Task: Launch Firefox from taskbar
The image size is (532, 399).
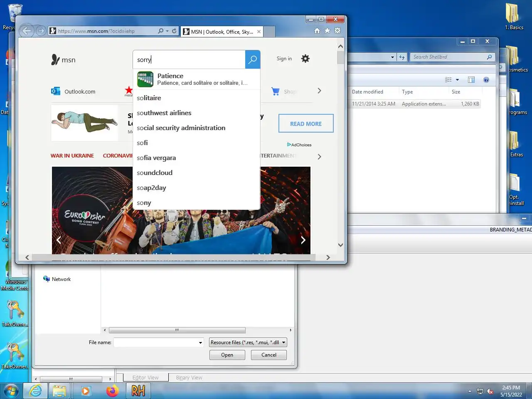Action: point(112,391)
